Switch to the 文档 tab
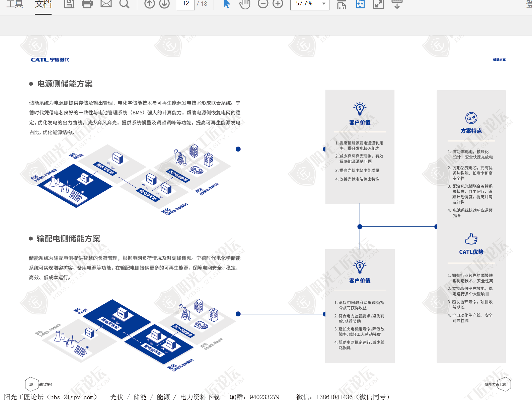The height and width of the screenshot is (400, 532). [x=43, y=4]
